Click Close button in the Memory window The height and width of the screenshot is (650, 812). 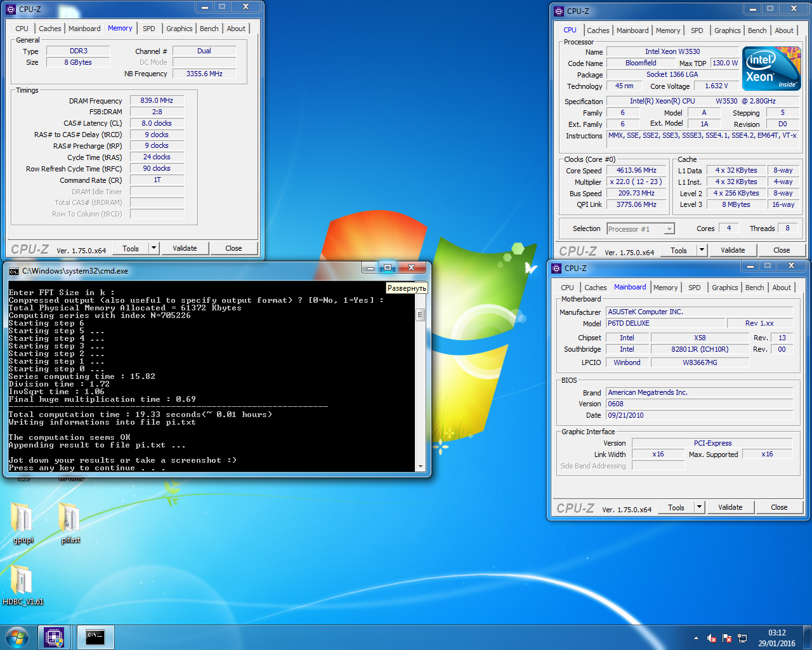point(233,248)
